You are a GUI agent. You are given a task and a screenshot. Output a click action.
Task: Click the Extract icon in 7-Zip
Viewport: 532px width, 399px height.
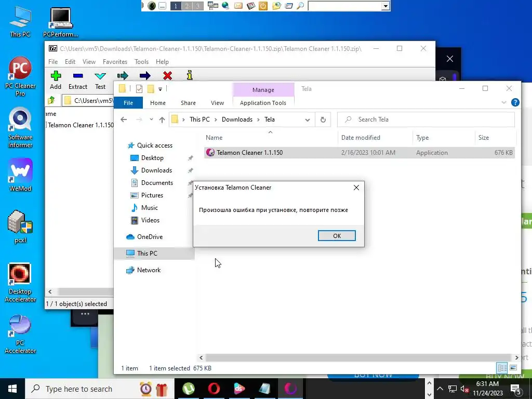pos(78,76)
